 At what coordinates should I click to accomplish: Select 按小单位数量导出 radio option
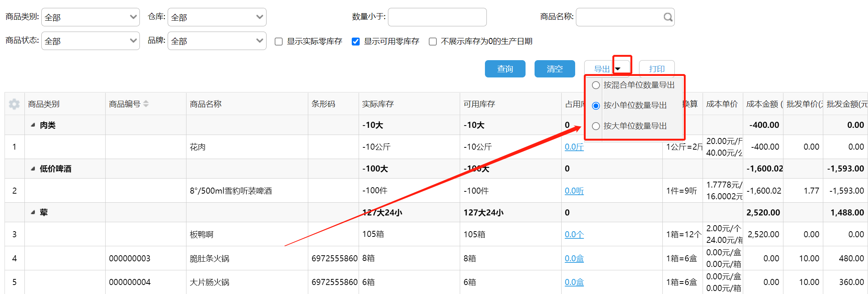click(x=596, y=106)
